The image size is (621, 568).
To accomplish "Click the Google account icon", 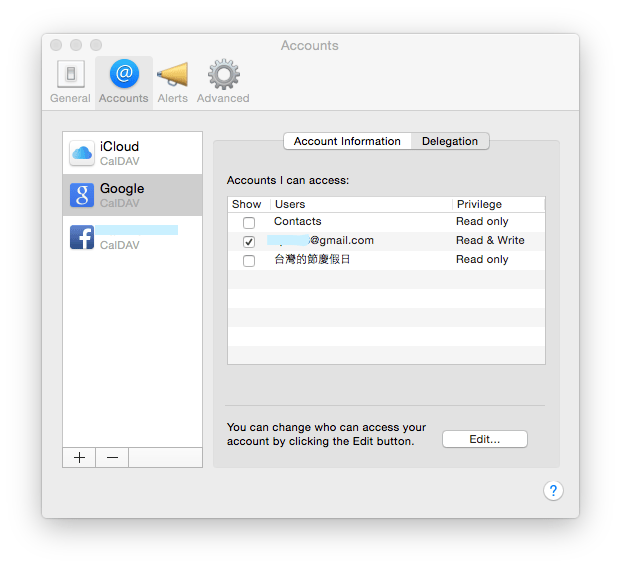I will (82, 195).
